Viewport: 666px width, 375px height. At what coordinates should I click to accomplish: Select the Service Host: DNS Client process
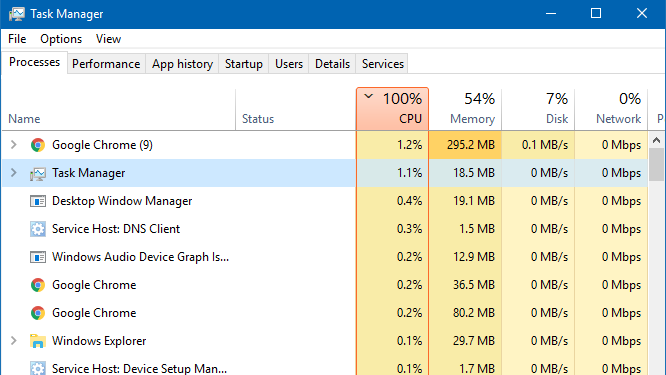coord(116,229)
